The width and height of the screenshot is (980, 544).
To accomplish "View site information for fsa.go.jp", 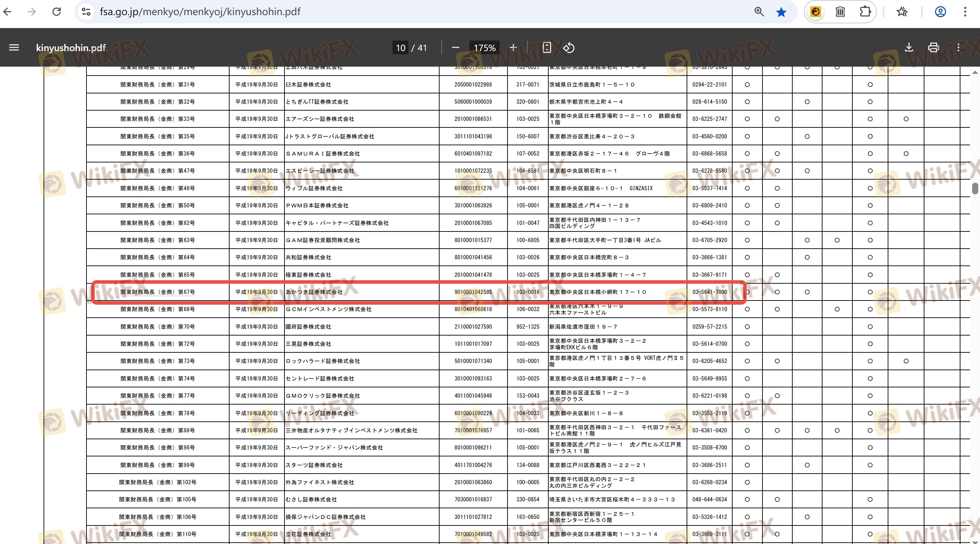I will point(86,12).
